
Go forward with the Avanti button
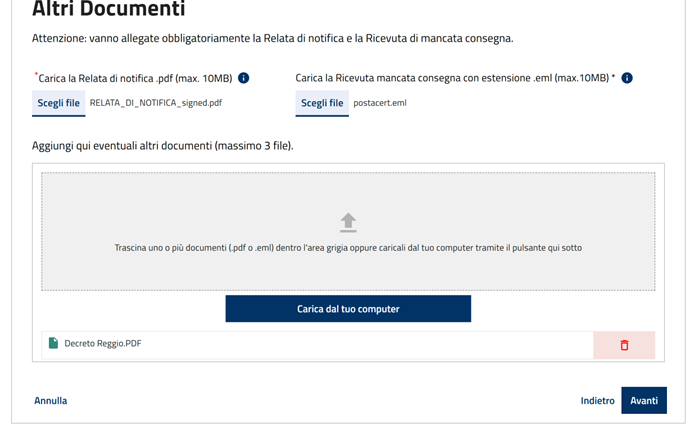tap(644, 400)
